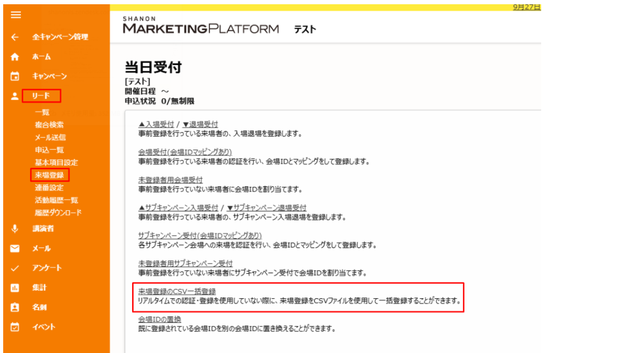Open the イベント menu
Image resolution: width=644 pixels, height=353 pixels.
[44, 327]
